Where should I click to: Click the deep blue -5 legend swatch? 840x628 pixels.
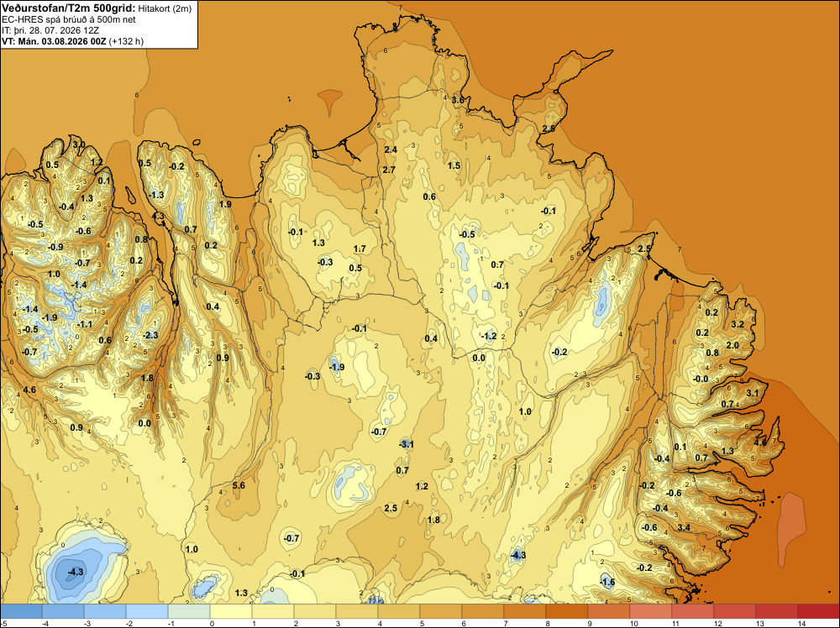pos(22,611)
